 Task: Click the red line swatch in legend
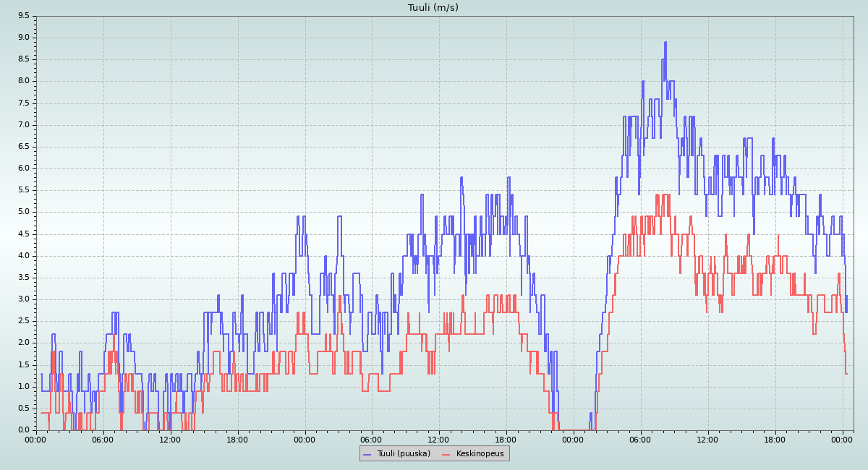point(446,453)
